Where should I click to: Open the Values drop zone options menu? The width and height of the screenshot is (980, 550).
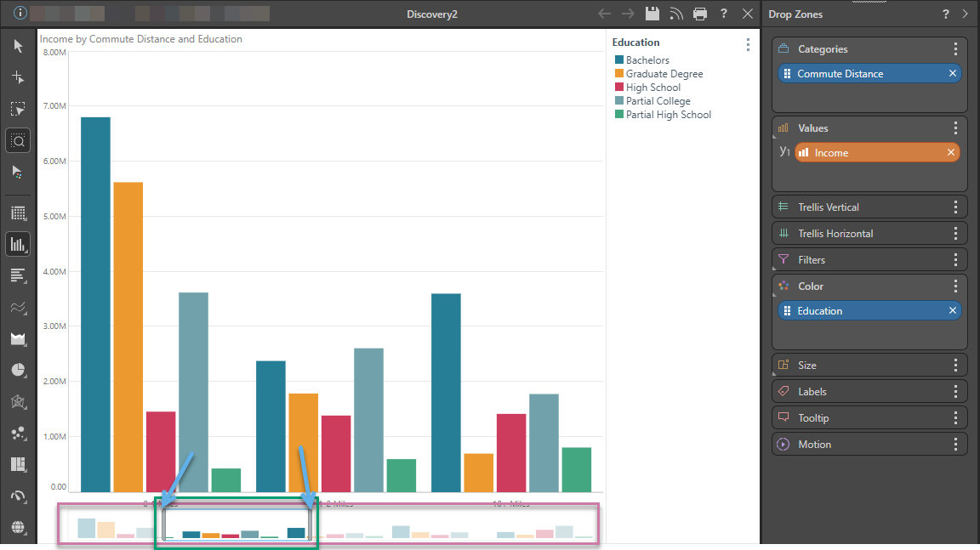(955, 128)
